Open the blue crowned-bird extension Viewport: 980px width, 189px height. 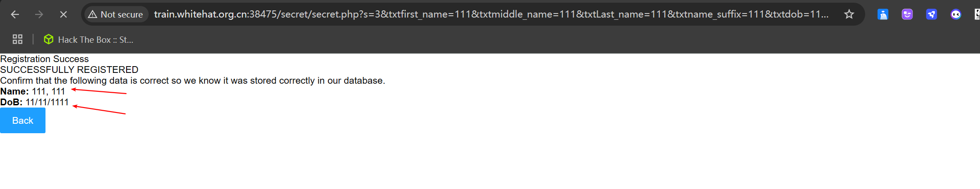coord(883,14)
